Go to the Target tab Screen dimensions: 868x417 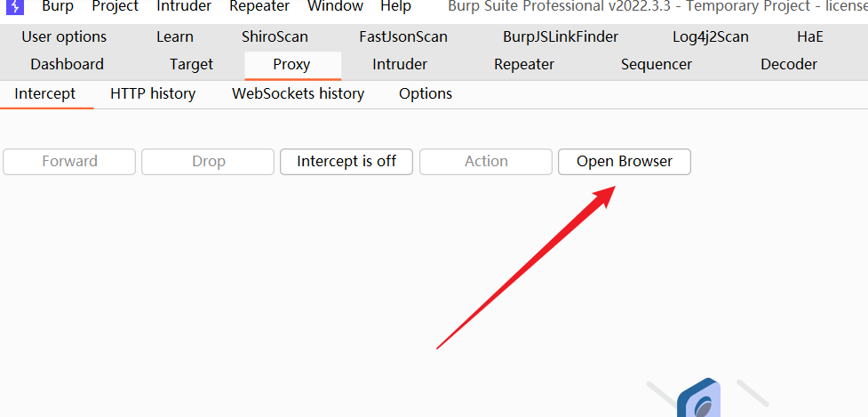pyautogui.click(x=192, y=65)
